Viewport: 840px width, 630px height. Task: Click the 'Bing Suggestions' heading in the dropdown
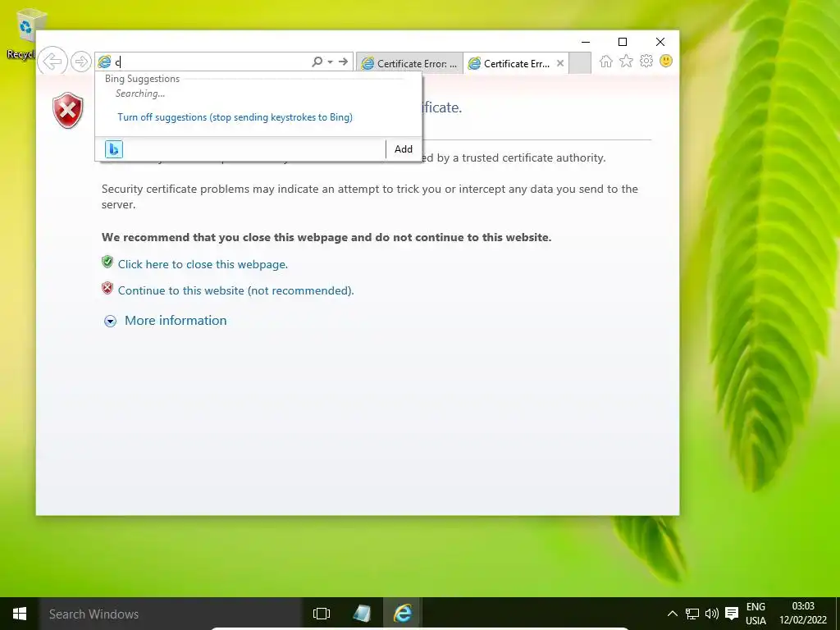point(142,79)
